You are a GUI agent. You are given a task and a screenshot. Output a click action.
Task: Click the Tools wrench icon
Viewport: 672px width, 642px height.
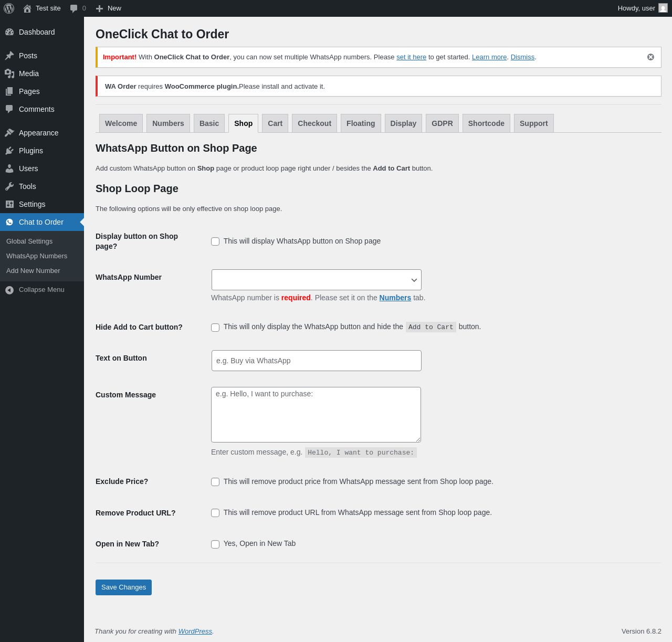(9, 186)
